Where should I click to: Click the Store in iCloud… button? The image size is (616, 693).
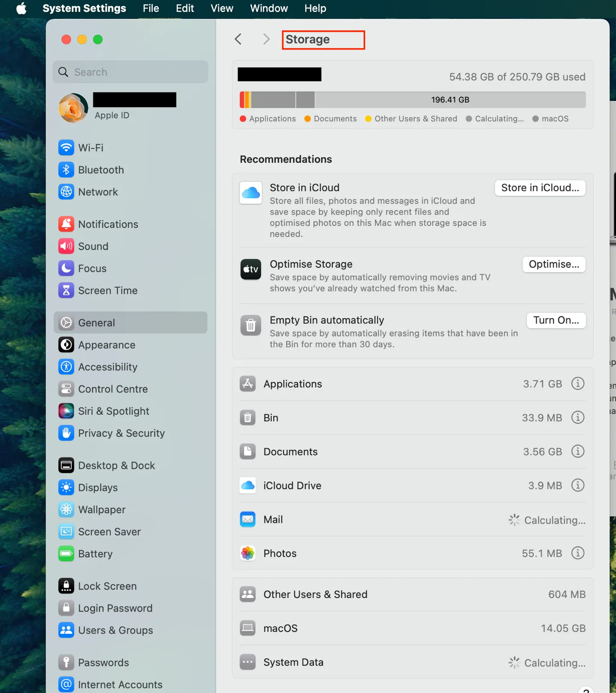(x=540, y=188)
